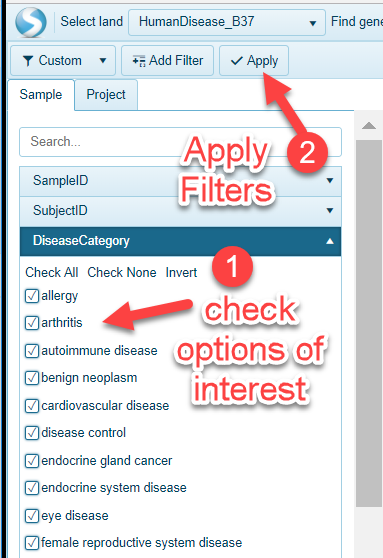The height and width of the screenshot is (558, 383).
Task: Open the HumanDisease_B37 land dropdown
Action: pos(227,22)
